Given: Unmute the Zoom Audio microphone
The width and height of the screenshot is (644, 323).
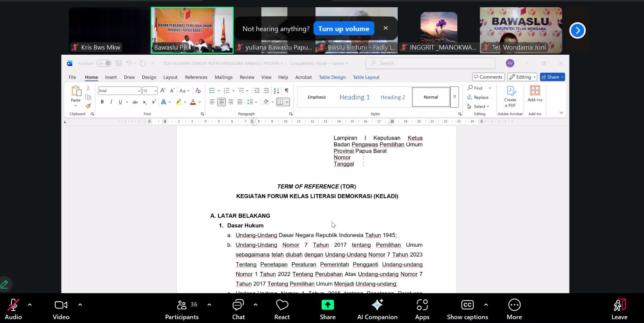Looking at the screenshot, I should 13,310.
